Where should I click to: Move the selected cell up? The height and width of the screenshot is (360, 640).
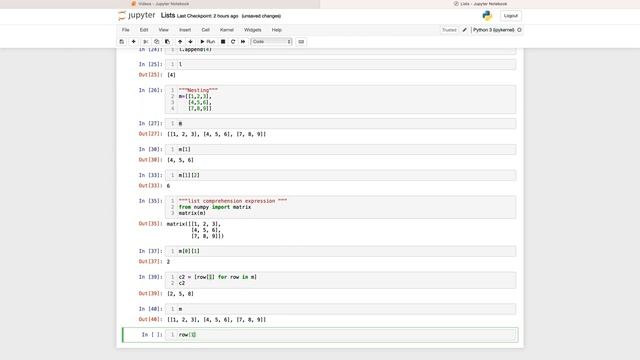[180, 42]
